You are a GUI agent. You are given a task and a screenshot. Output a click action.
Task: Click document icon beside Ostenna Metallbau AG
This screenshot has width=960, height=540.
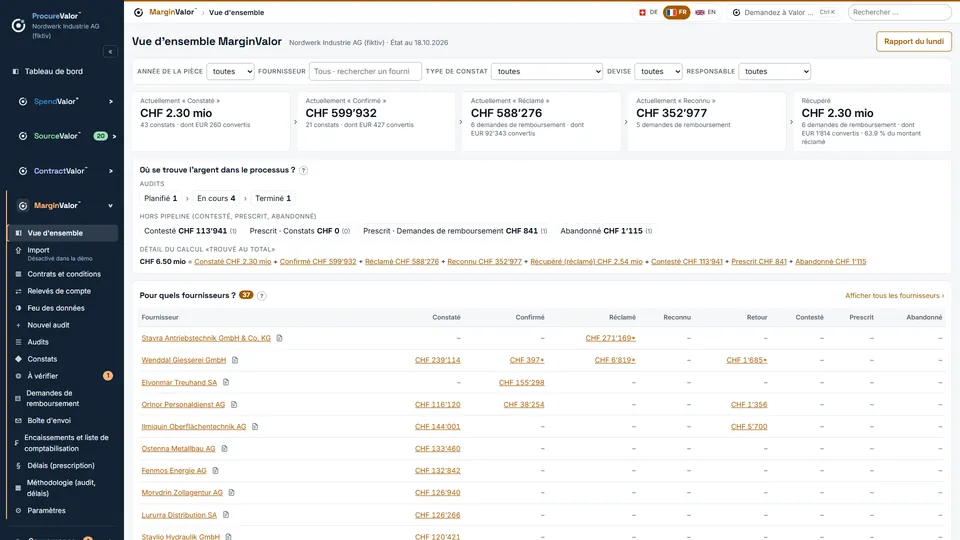tap(224, 449)
